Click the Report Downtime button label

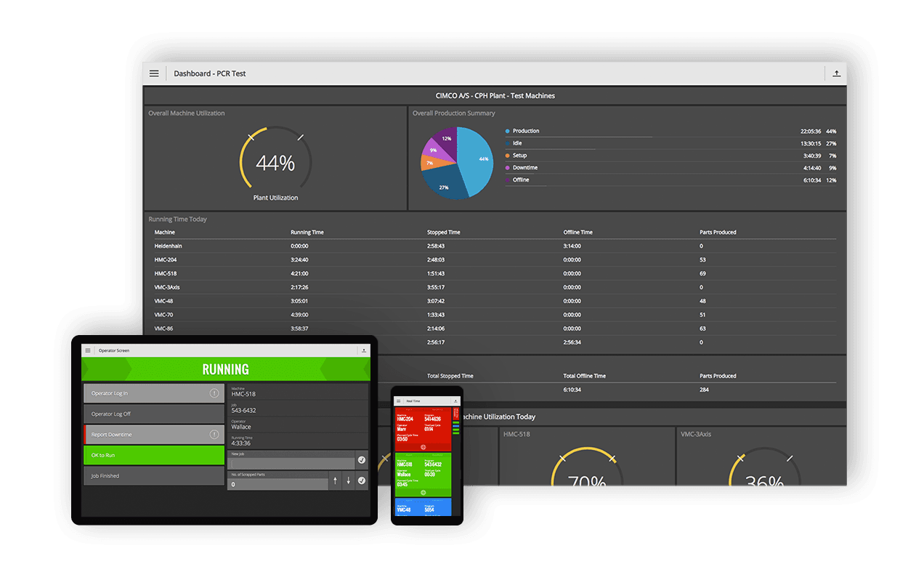(112, 434)
